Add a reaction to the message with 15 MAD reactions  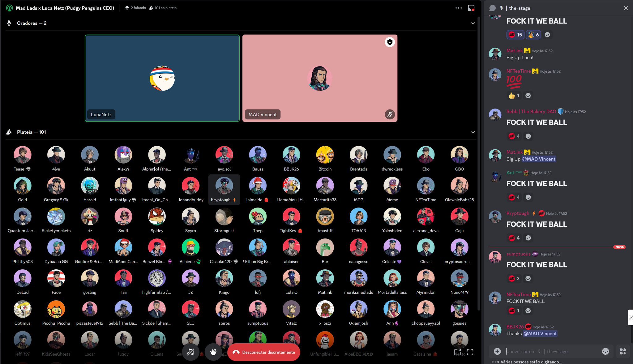click(547, 35)
